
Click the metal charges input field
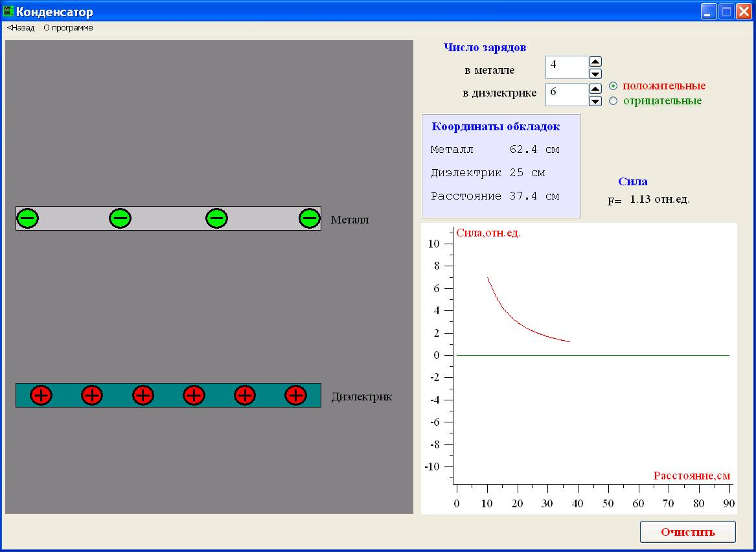(x=566, y=67)
